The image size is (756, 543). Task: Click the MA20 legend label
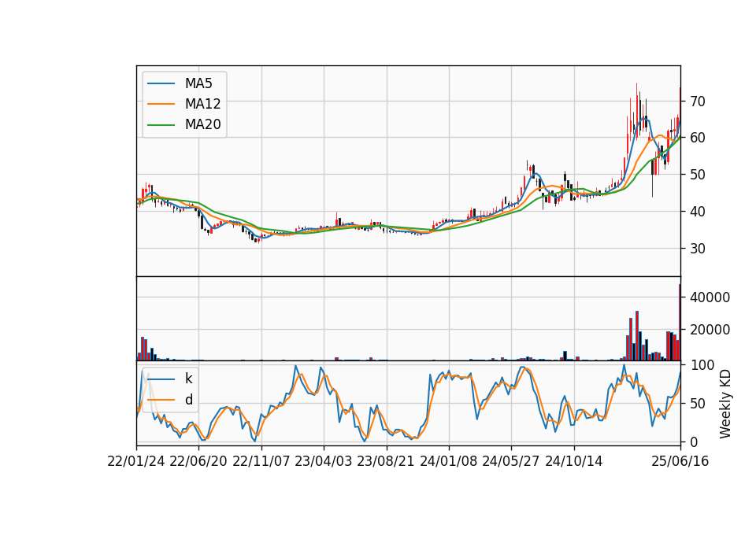point(202,124)
